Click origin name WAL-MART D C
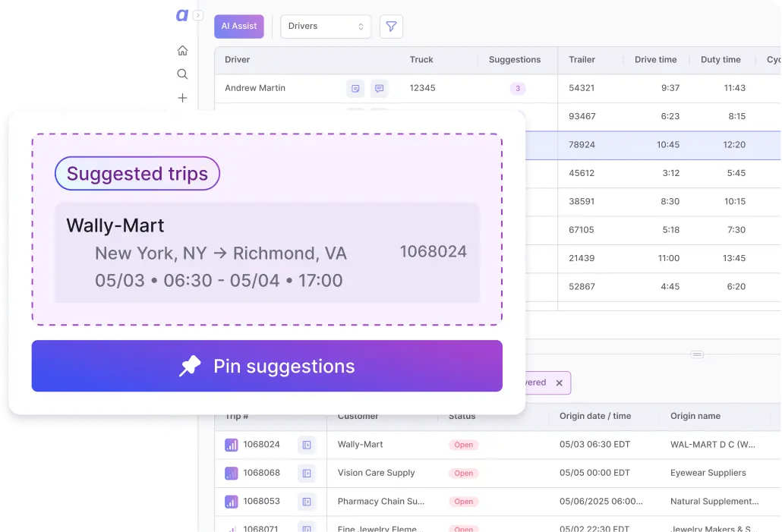The width and height of the screenshot is (782, 532). (713, 445)
